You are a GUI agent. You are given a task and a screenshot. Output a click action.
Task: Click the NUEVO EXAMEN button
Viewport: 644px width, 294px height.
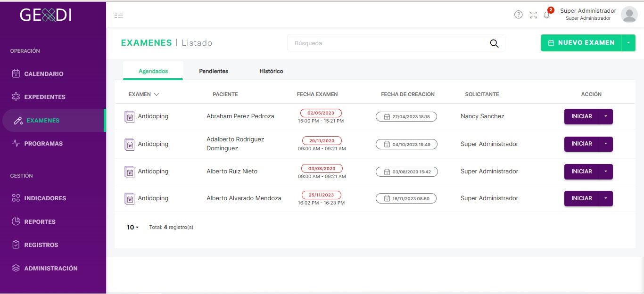click(581, 43)
